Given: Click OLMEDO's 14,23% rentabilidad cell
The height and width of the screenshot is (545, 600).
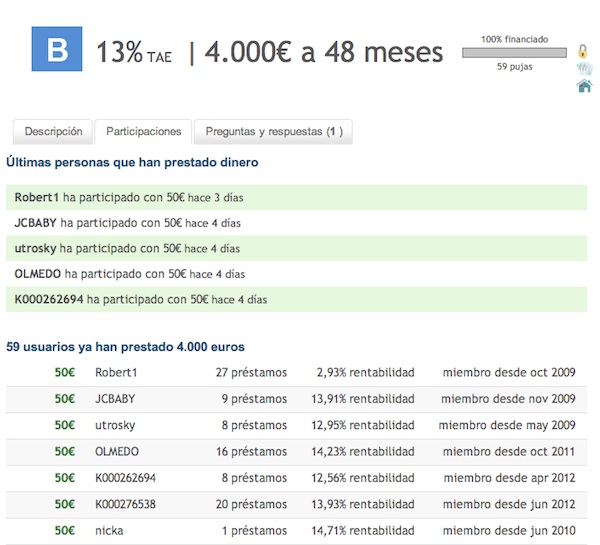Looking at the screenshot, I should [364, 451].
